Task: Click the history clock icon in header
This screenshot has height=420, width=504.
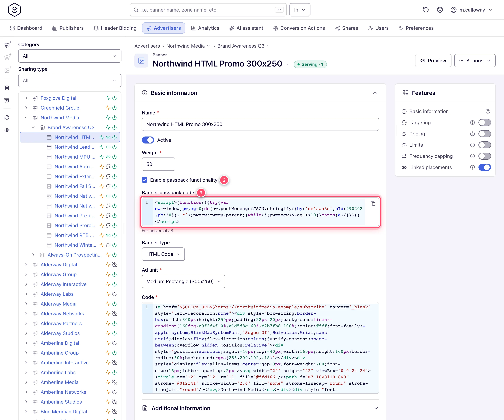Action: [426, 10]
